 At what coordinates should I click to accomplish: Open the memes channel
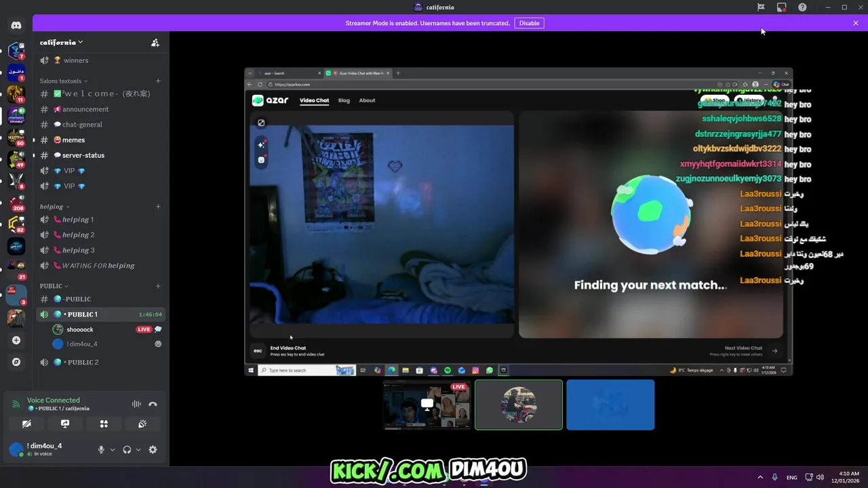coord(100,140)
